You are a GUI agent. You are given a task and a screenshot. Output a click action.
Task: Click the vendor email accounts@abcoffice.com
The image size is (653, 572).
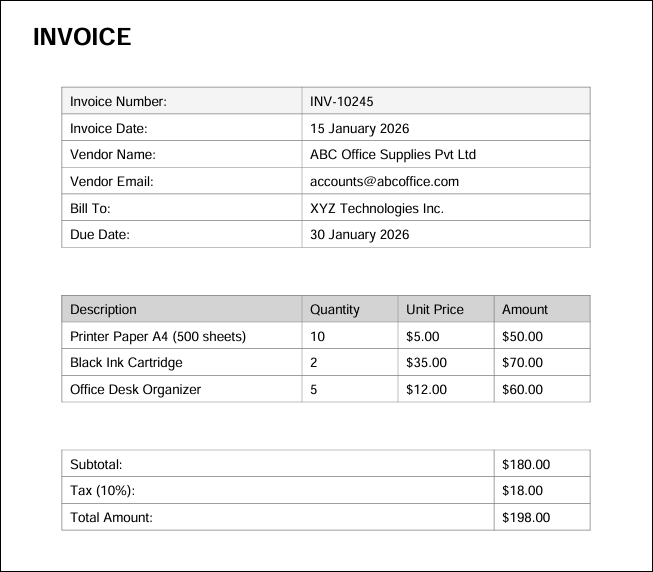384,181
